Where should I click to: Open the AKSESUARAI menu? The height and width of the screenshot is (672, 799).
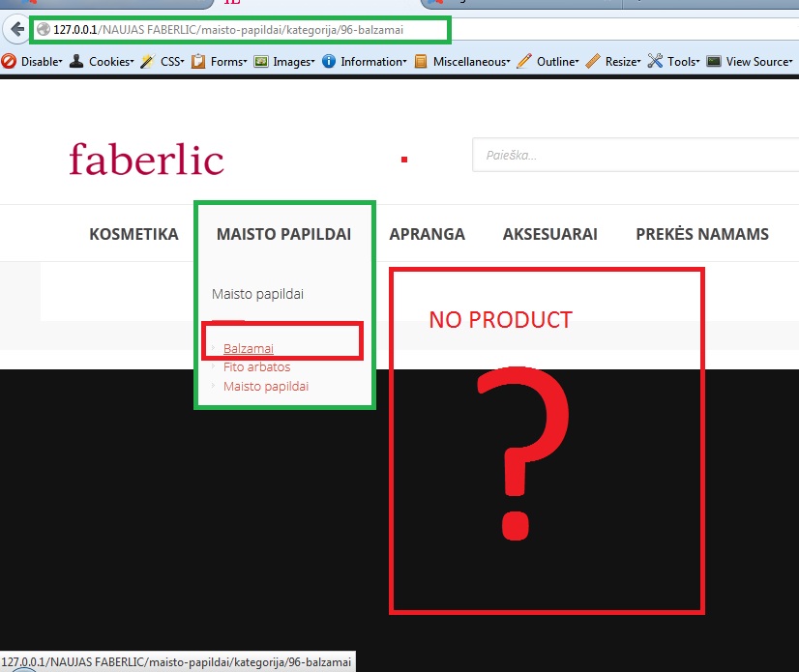(x=549, y=234)
